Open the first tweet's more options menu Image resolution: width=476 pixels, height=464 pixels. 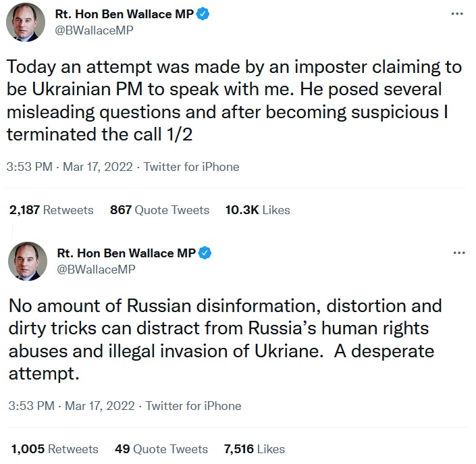[x=459, y=14]
